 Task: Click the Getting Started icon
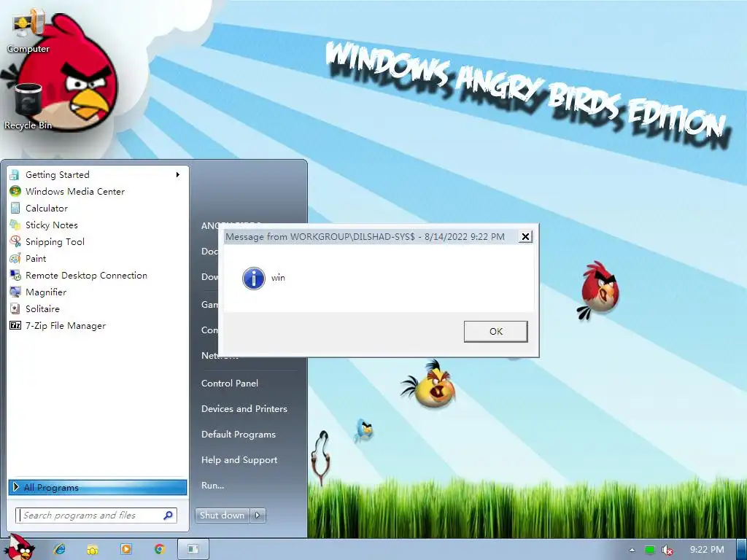click(x=15, y=175)
